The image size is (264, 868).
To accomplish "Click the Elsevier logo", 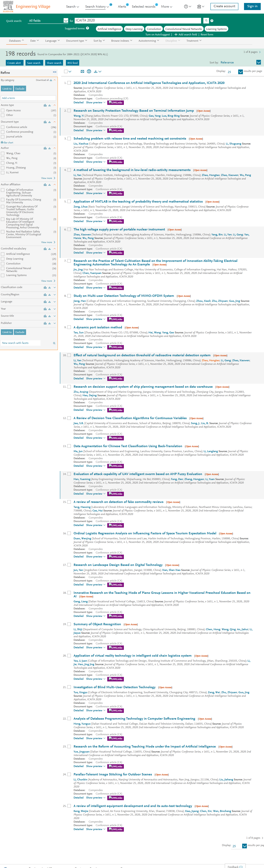I will pos(8,7).
